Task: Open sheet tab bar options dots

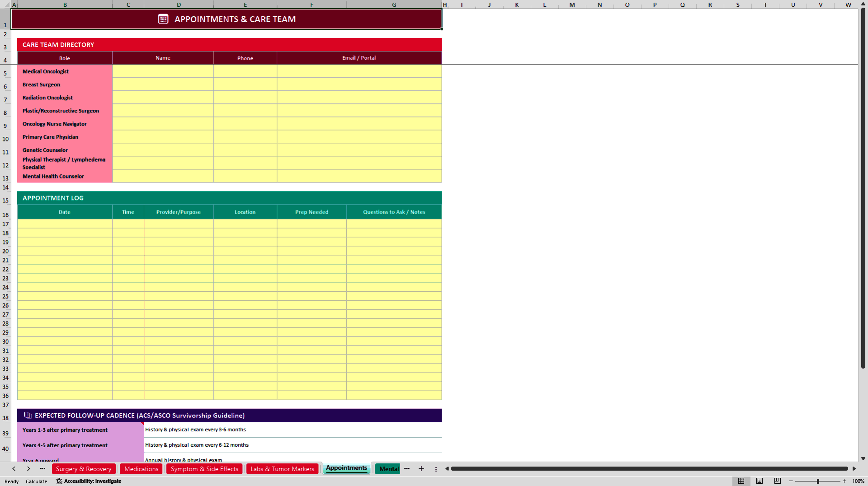Action: click(436, 469)
